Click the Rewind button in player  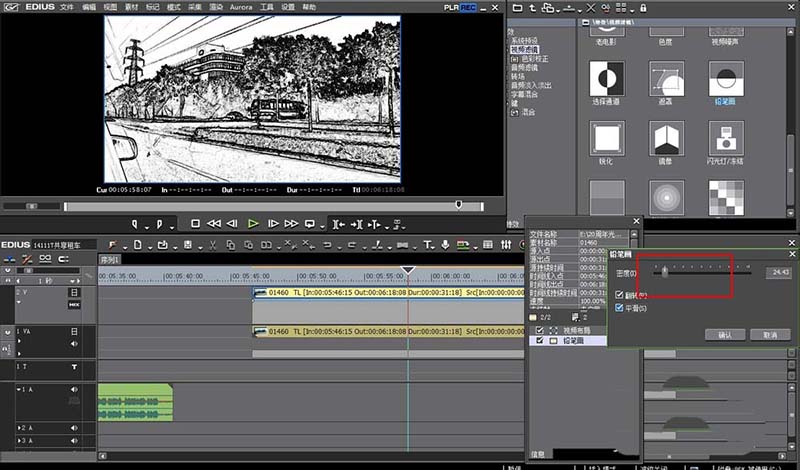(214, 224)
